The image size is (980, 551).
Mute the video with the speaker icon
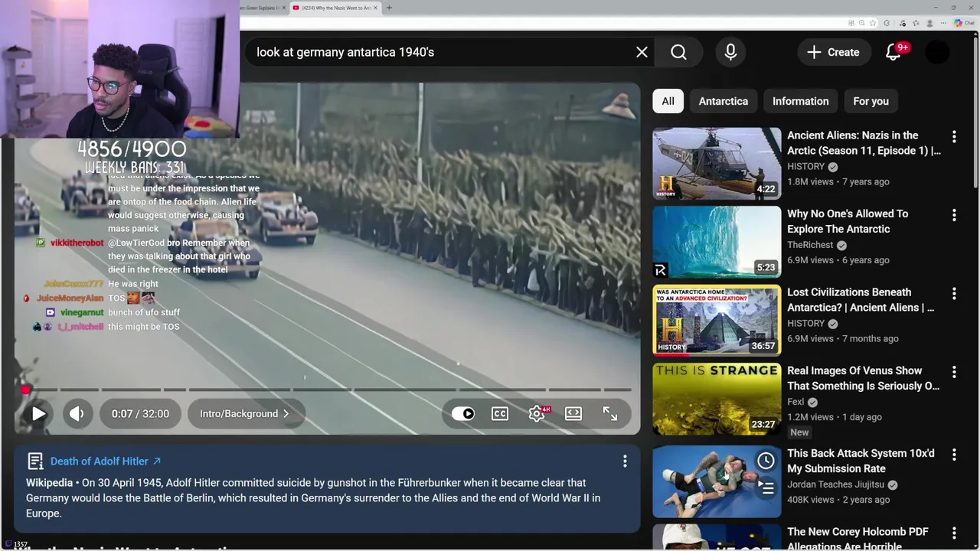point(77,414)
